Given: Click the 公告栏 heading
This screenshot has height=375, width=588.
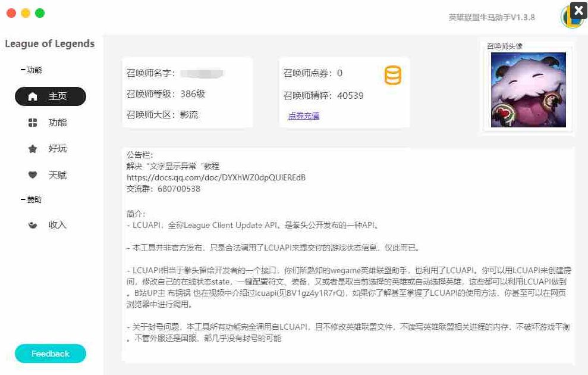Looking at the screenshot, I should 140,155.
